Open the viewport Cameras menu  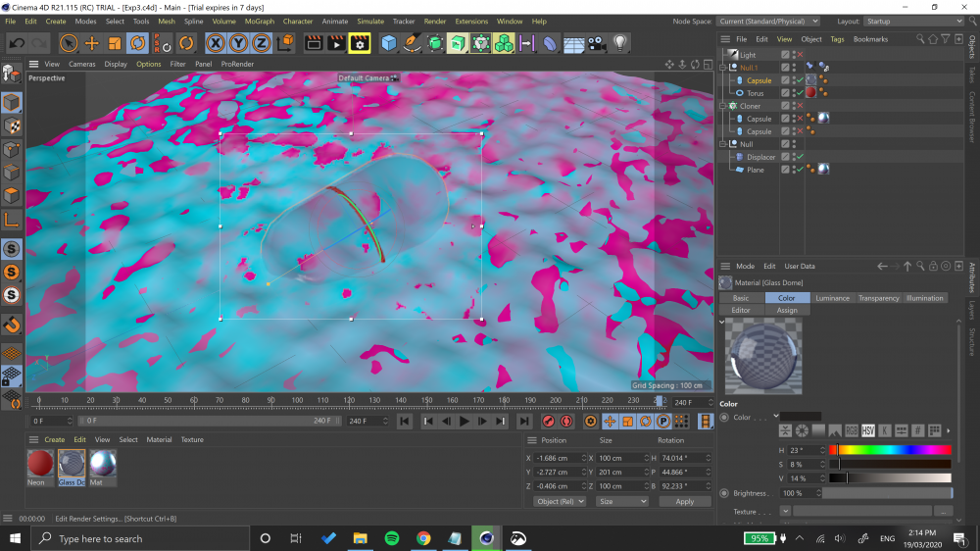[x=82, y=64]
